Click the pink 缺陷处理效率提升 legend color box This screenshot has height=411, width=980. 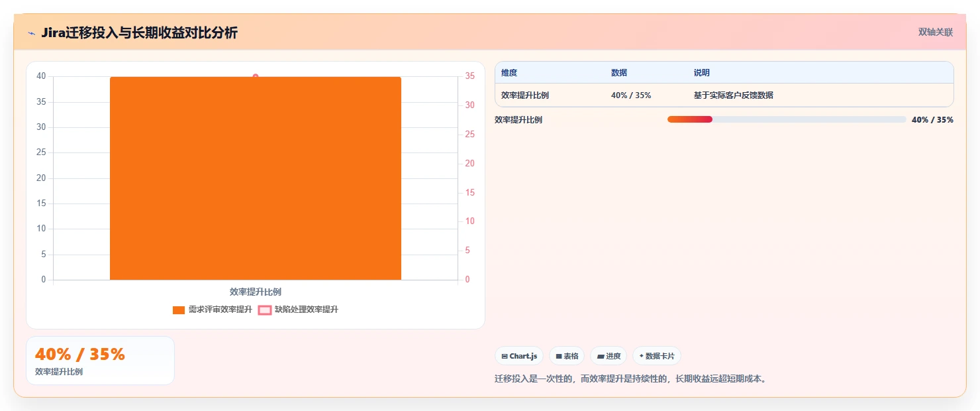[265, 310]
